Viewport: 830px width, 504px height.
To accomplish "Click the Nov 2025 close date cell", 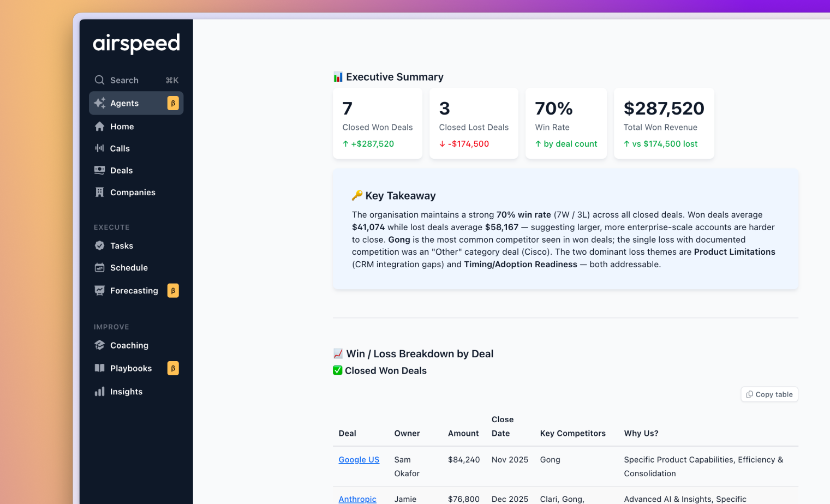I will [x=510, y=460].
